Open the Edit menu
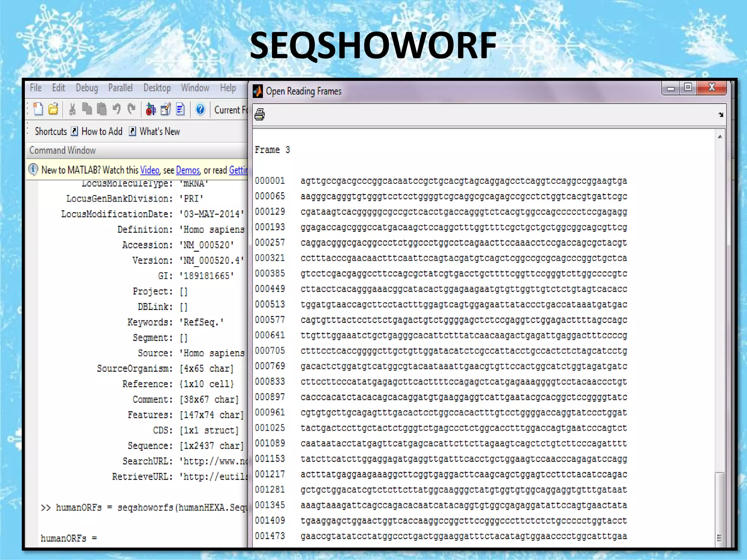 click(x=58, y=88)
